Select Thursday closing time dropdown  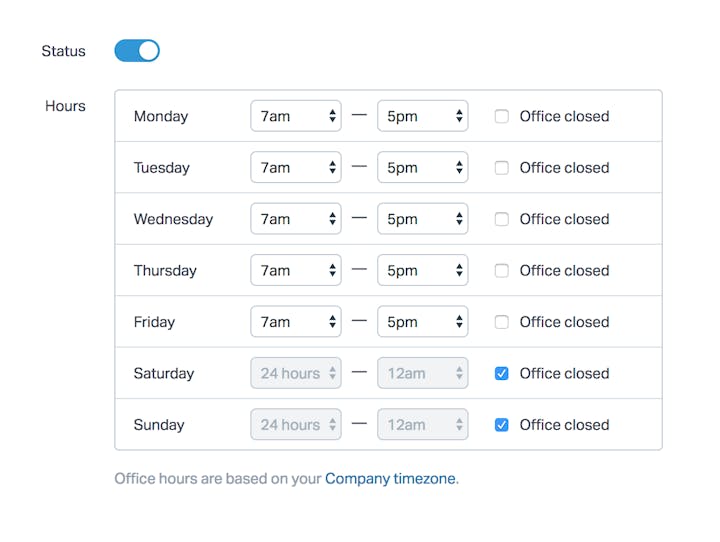tap(422, 271)
